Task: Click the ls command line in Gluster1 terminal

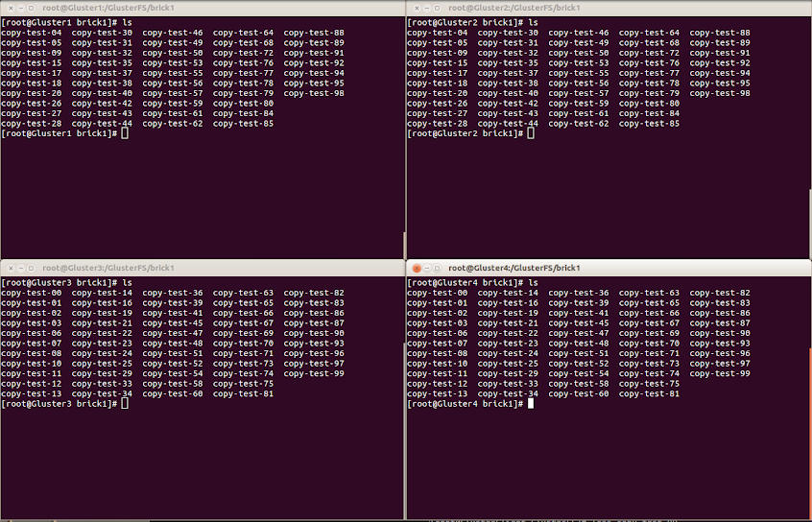Action: click(67, 23)
